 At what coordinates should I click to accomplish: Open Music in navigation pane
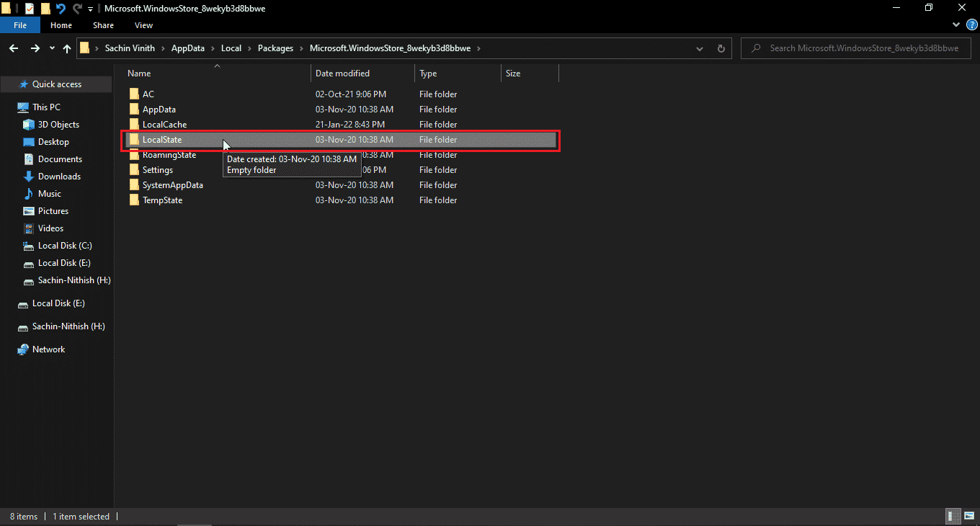50,194
